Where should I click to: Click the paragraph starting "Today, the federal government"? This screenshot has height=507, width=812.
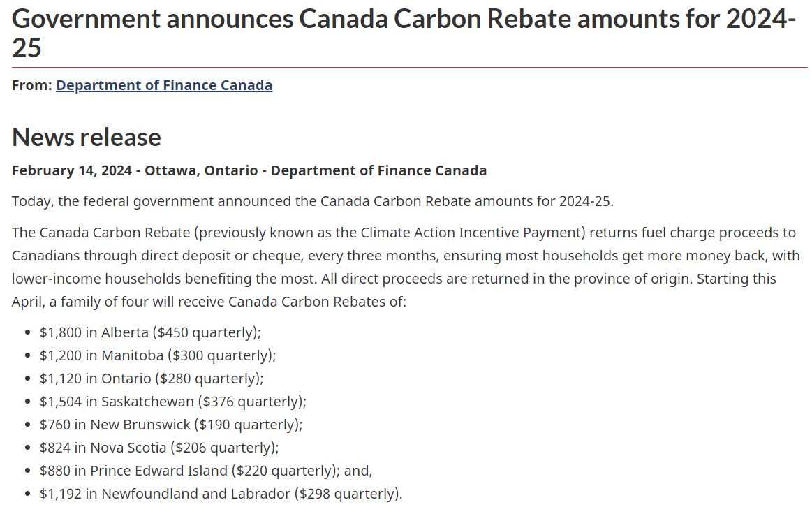[313, 202]
